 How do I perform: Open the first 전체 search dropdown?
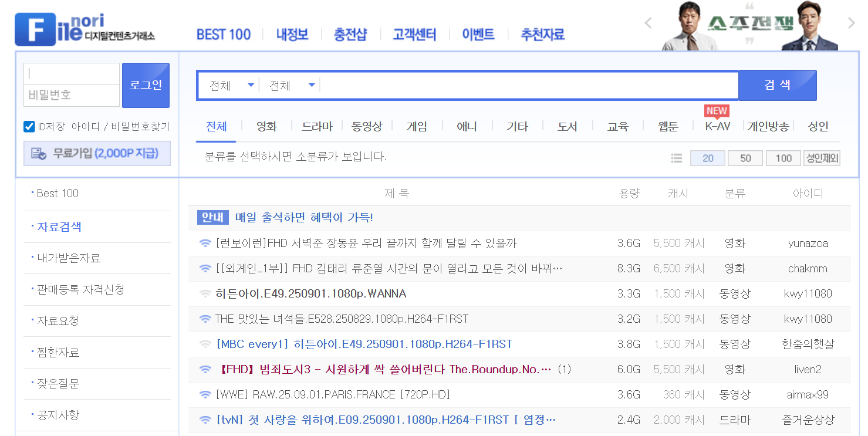(x=232, y=86)
